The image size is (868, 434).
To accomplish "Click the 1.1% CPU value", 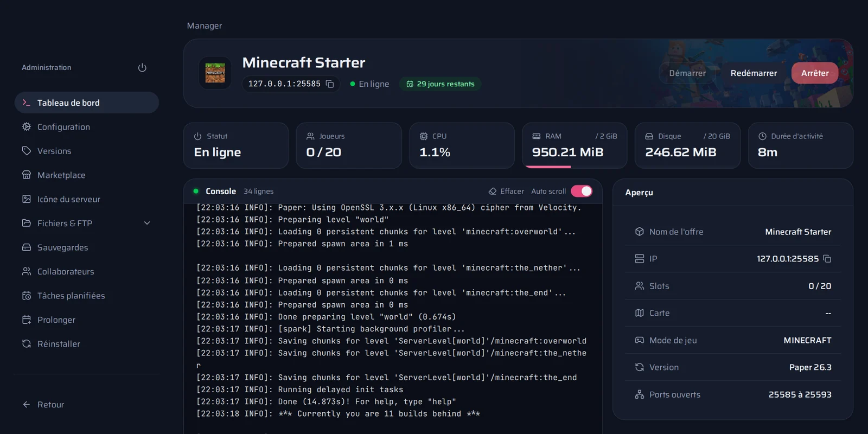I will (x=435, y=152).
